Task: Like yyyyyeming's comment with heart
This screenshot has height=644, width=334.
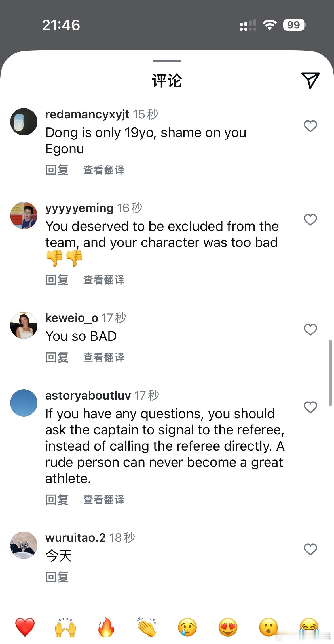Action: click(x=310, y=219)
